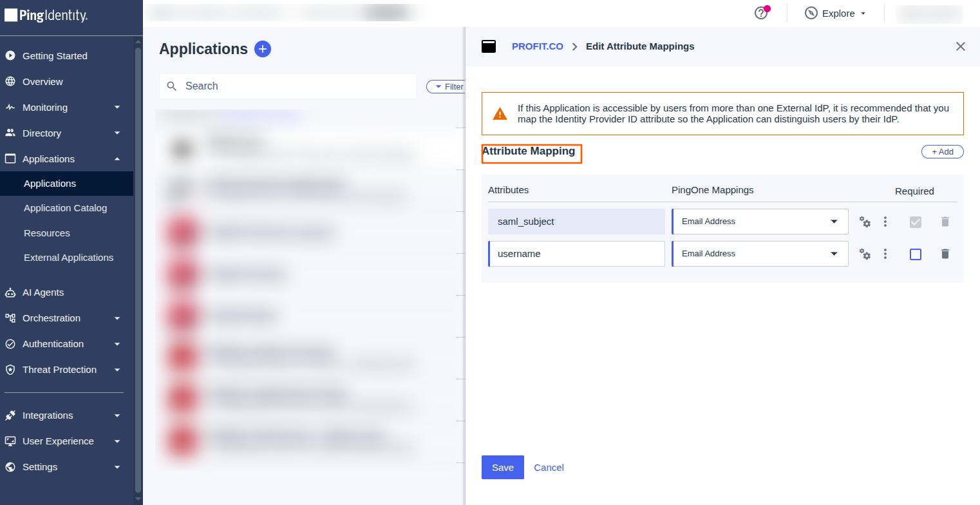This screenshot has width=980, height=505.
Task: Collapse the Applications sidebar section
Action: point(117,159)
